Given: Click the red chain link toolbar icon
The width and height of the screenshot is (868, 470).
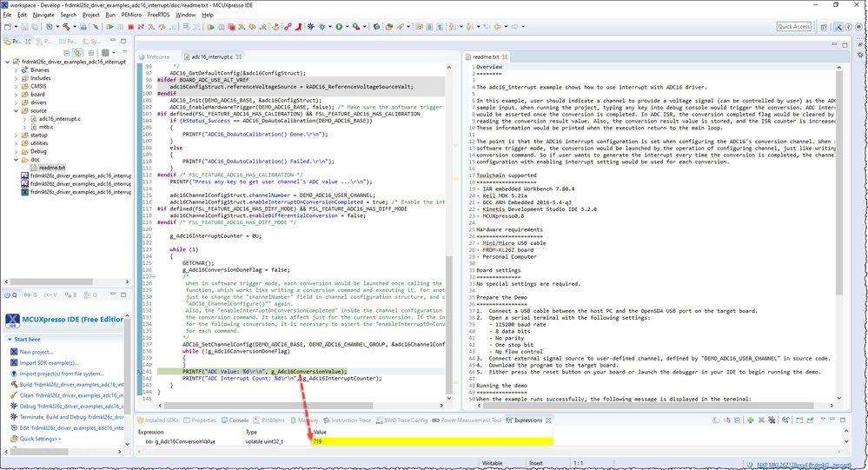Looking at the screenshot, I should coord(288,27).
